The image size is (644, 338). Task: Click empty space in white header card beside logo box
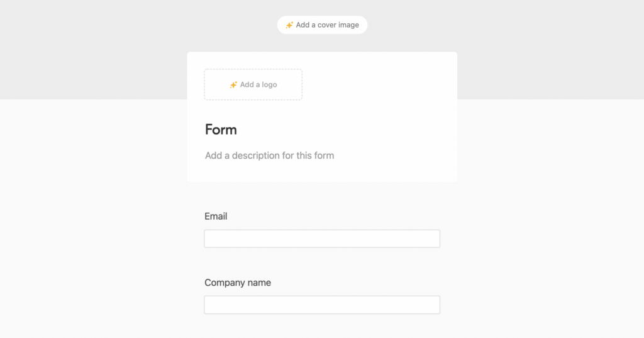pos(378,84)
